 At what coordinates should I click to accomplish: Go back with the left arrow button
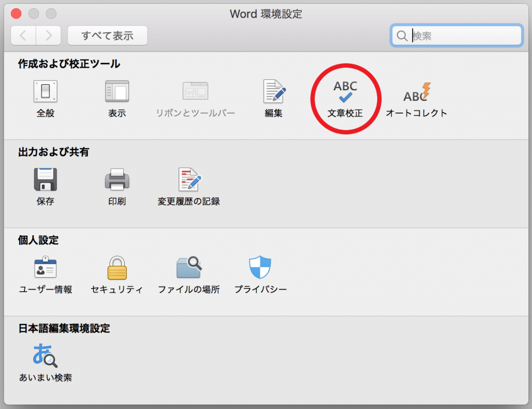pyautogui.click(x=23, y=36)
